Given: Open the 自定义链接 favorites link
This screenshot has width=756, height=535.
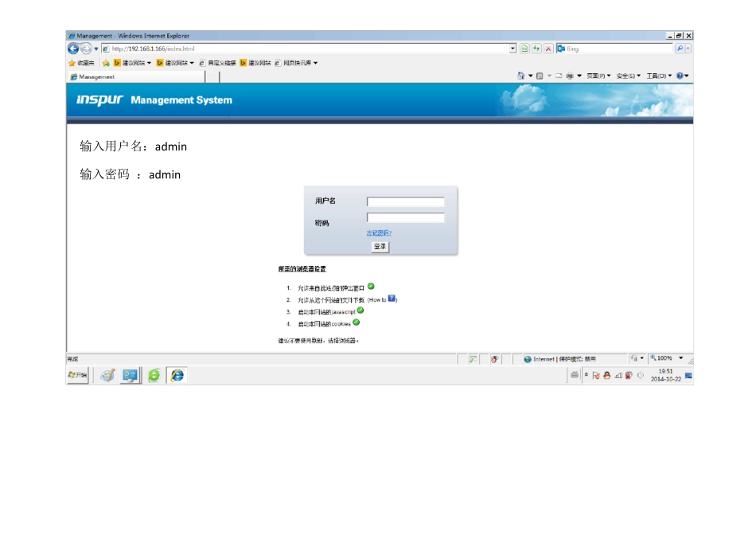Looking at the screenshot, I should pyautogui.click(x=217, y=63).
